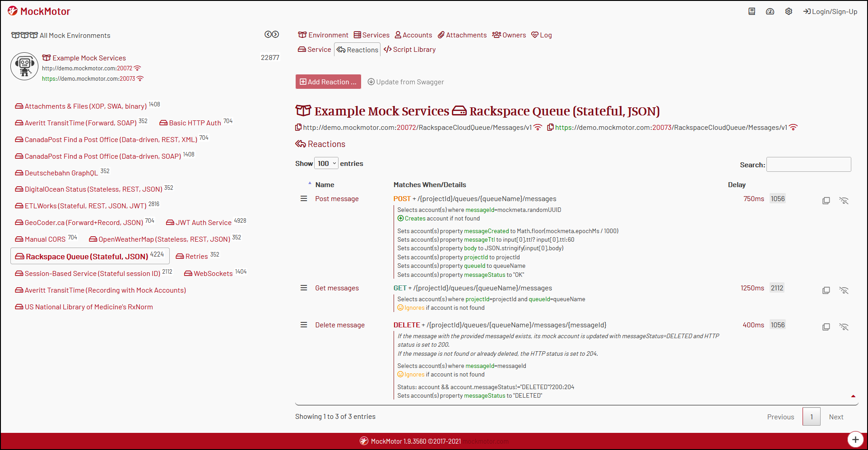Open mockmotor.com footer link
Image resolution: width=868 pixels, height=450 pixels.
tap(486, 441)
